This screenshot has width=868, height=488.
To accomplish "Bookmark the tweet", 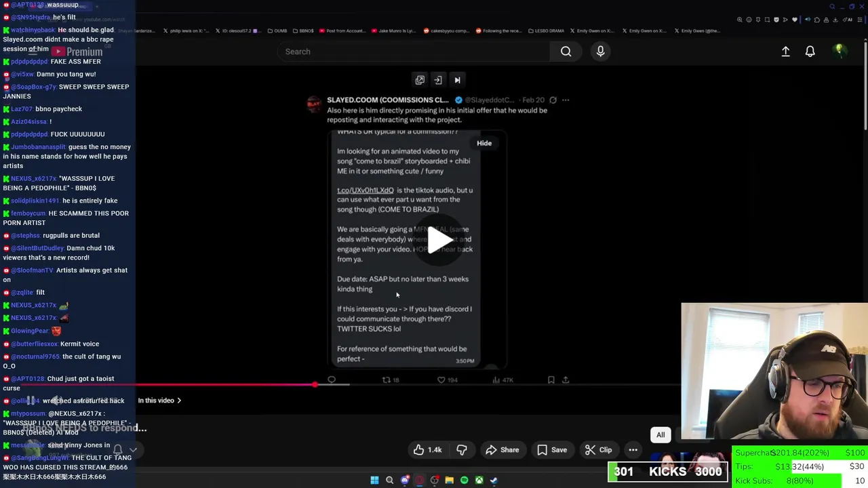I will pos(551,380).
